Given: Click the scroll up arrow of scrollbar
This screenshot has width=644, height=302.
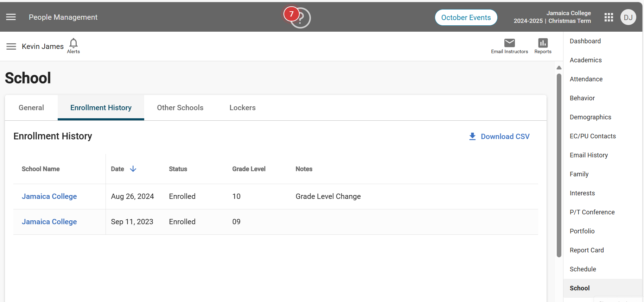Looking at the screenshot, I should pyautogui.click(x=559, y=68).
